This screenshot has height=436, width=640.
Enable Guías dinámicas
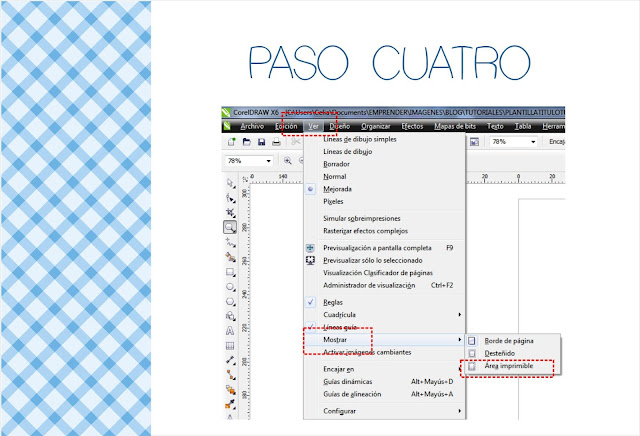point(348,382)
